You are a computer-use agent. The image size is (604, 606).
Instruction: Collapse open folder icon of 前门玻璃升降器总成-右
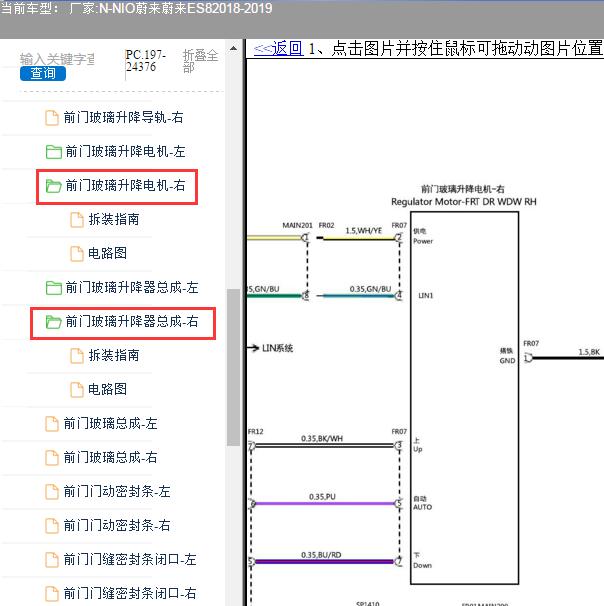coord(53,322)
